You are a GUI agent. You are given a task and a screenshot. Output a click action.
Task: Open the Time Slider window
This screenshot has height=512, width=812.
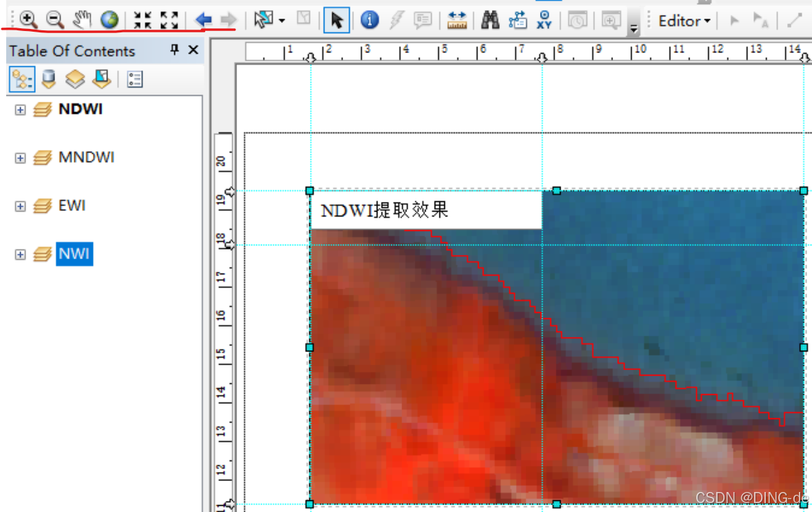coord(577,20)
